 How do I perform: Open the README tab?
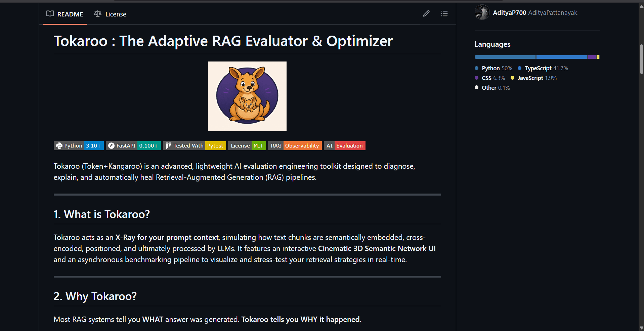pos(65,14)
